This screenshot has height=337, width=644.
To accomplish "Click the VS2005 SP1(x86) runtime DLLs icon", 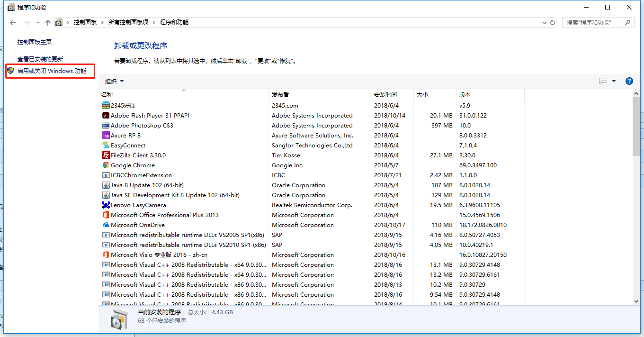I will tap(106, 235).
